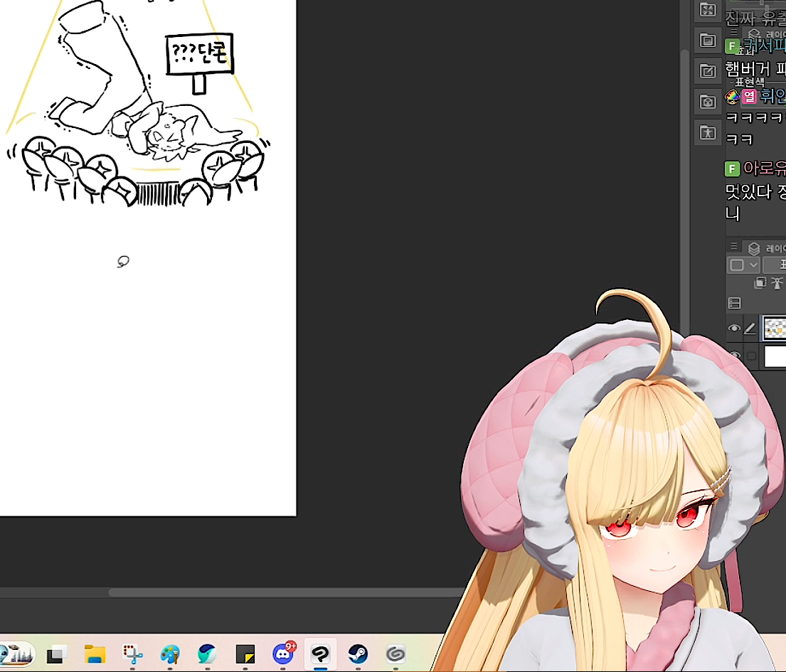Open the palette color dropdown in layer panel
This screenshot has width=786, height=672.
coord(744,265)
